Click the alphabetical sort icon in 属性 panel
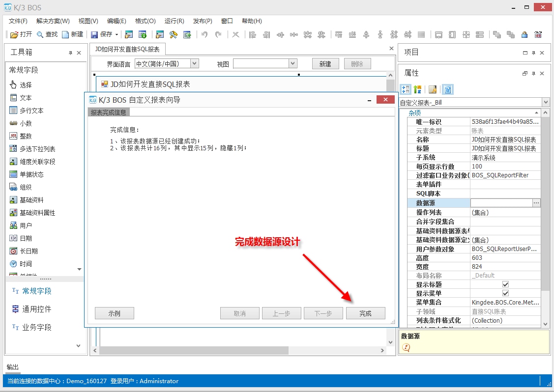The image size is (554, 392). (418, 89)
